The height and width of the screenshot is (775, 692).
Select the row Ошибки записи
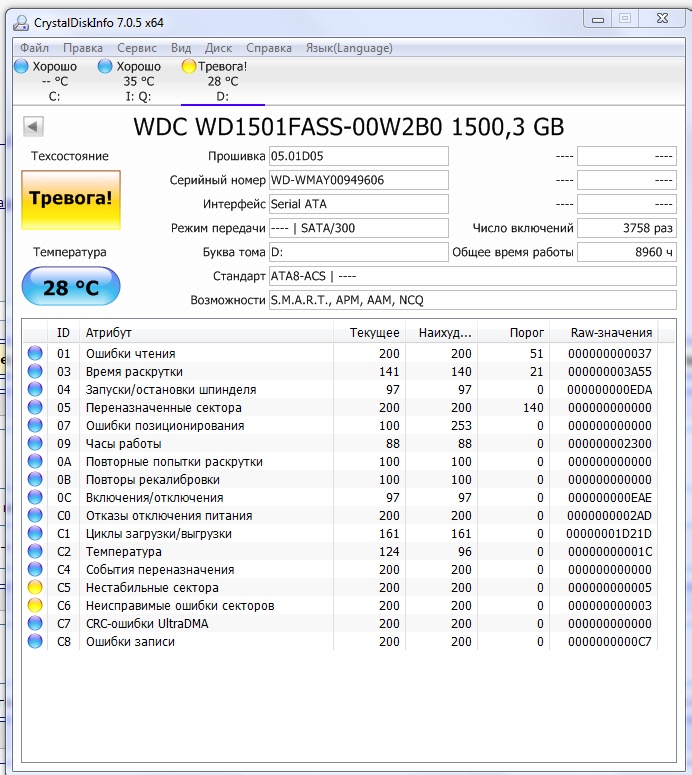pyautogui.click(x=340, y=641)
